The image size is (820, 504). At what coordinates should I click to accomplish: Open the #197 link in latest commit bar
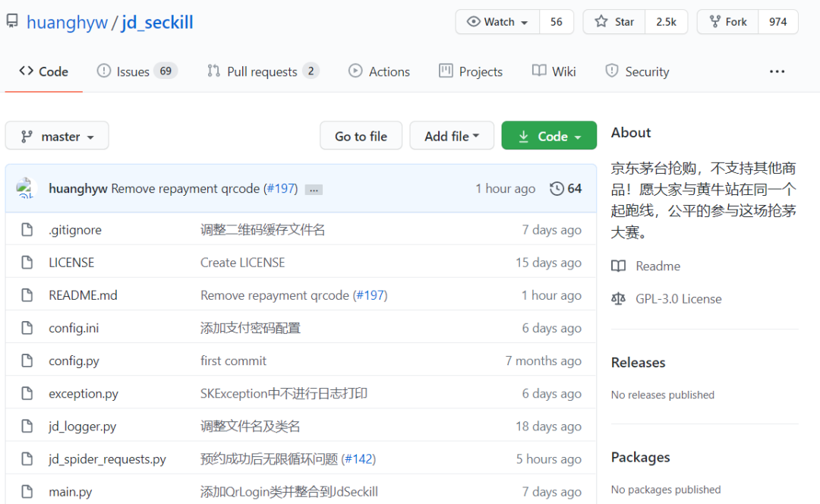[x=280, y=188]
